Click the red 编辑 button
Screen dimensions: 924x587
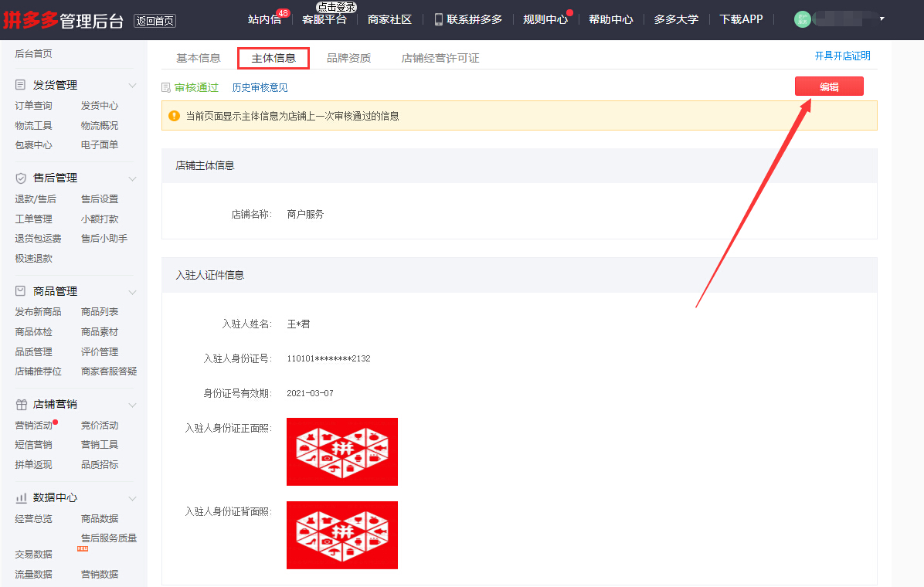(x=829, y=87)
